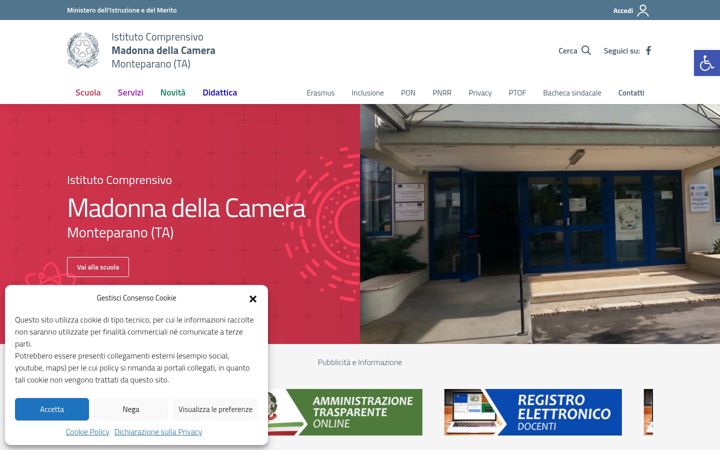Open Bacheca sindacale

(x=572, y=93)
